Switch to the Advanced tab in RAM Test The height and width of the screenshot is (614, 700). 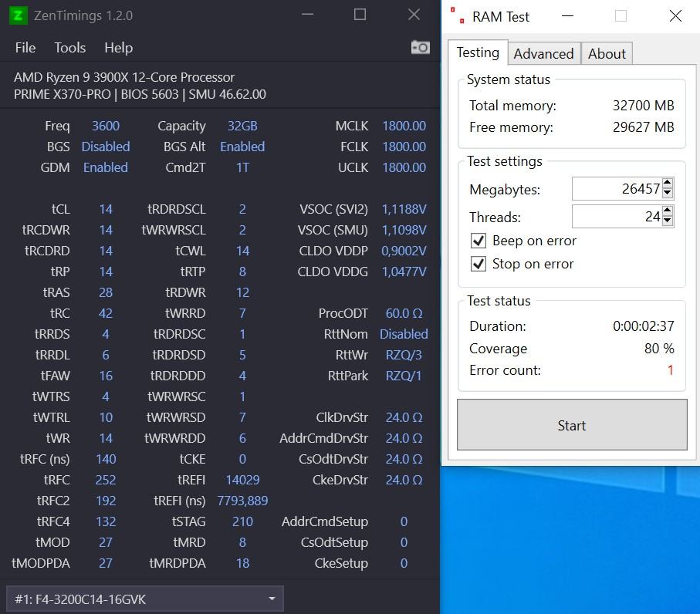coord(544,53)
